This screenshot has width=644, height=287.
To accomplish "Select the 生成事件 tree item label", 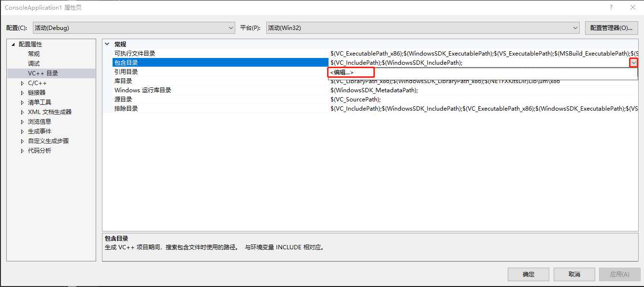I will [x=40, y=131].
